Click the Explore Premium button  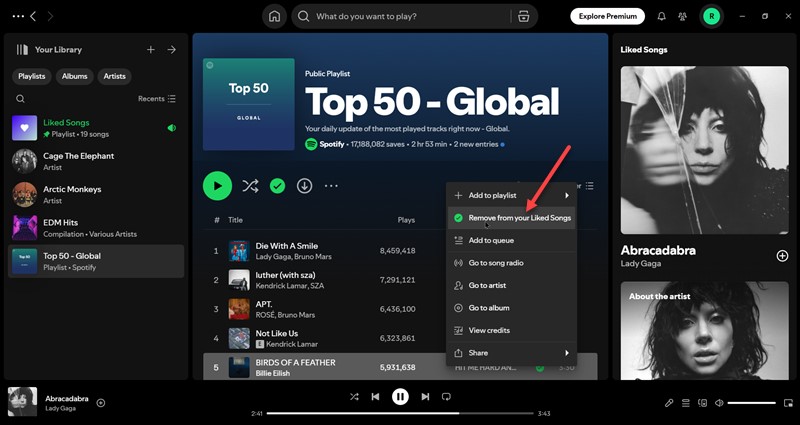[x=607, y=16]
